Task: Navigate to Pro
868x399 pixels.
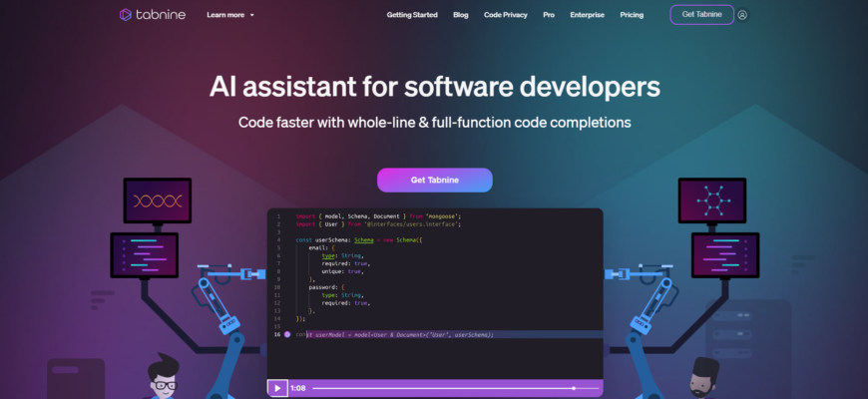Action: pyautogui.click(x=549, y=15)
